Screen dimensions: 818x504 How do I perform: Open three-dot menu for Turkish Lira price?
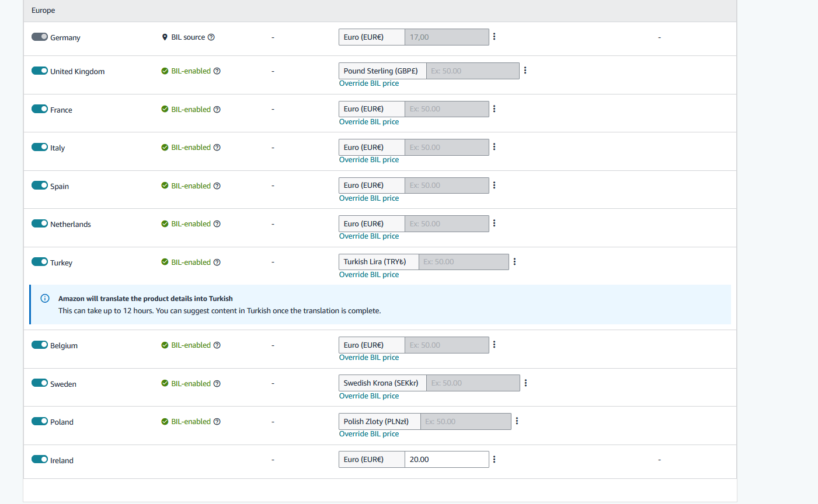(x=514, y=262)
